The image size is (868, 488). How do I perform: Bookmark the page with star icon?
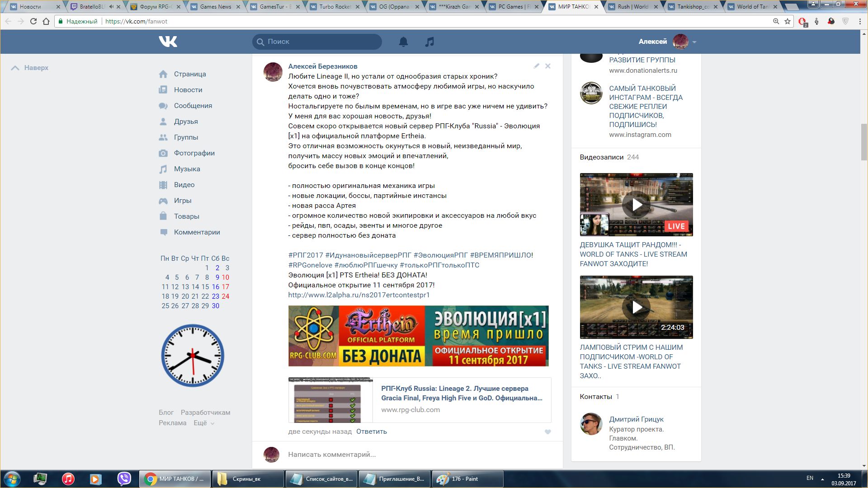pyautogui.click(x=788, y=21)
